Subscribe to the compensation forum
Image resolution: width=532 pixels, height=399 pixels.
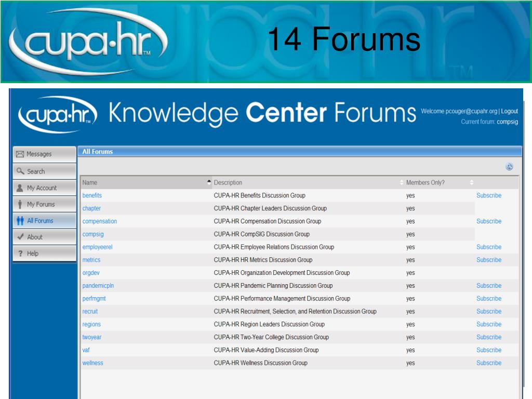(x=489, y=221)
